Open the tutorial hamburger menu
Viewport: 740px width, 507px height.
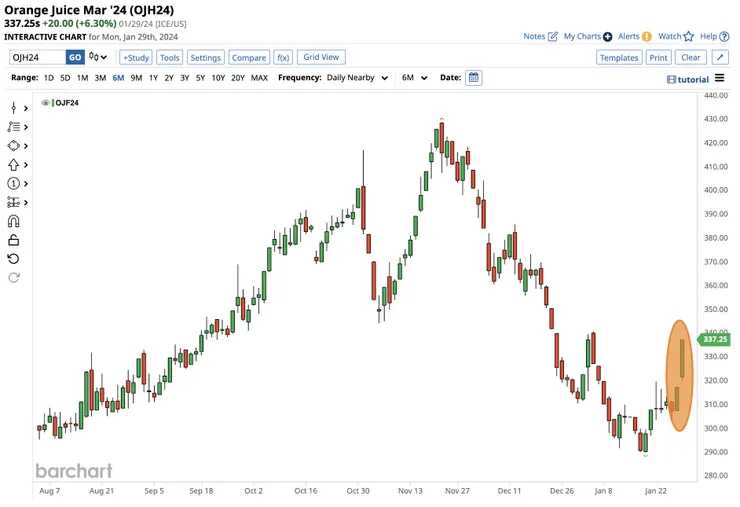point(719,78)
